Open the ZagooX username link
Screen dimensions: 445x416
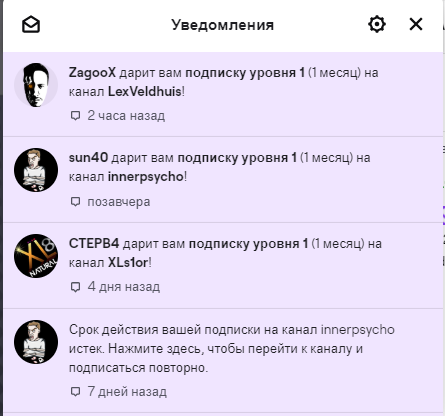92,73
